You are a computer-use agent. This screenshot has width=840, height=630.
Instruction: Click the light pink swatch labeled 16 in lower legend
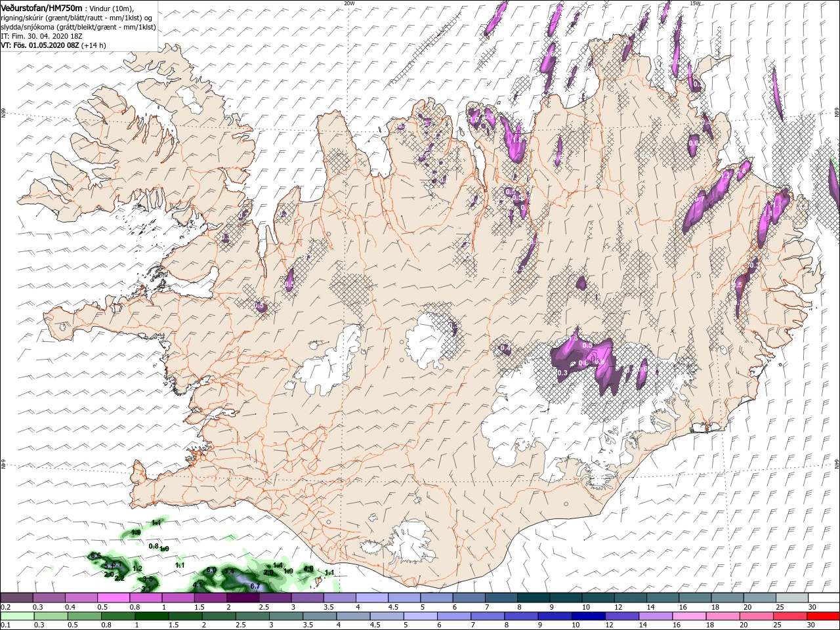tap(688, 616)
